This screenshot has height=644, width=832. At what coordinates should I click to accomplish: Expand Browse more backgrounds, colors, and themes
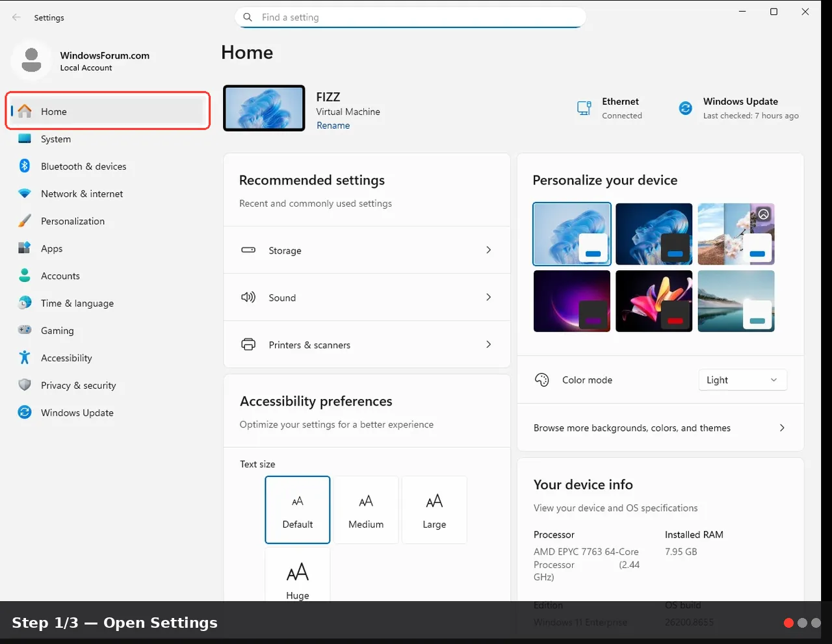(x=660, y=428)
